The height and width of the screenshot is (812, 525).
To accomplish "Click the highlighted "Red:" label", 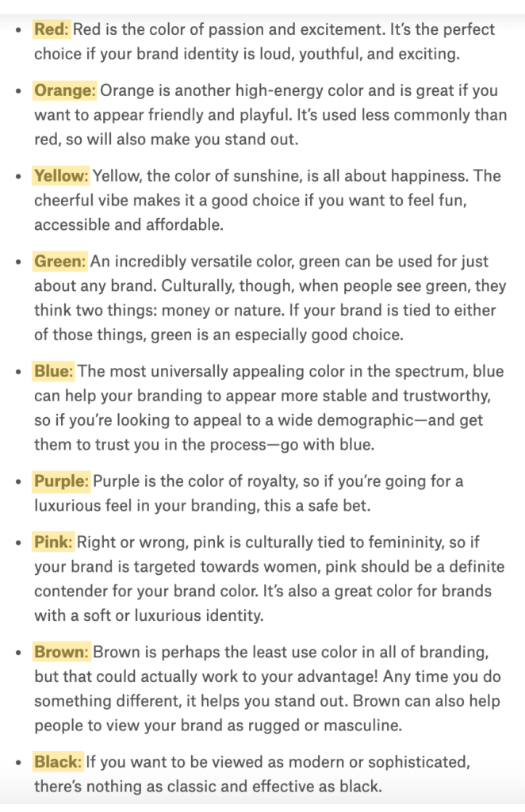I will click(52, 30).
